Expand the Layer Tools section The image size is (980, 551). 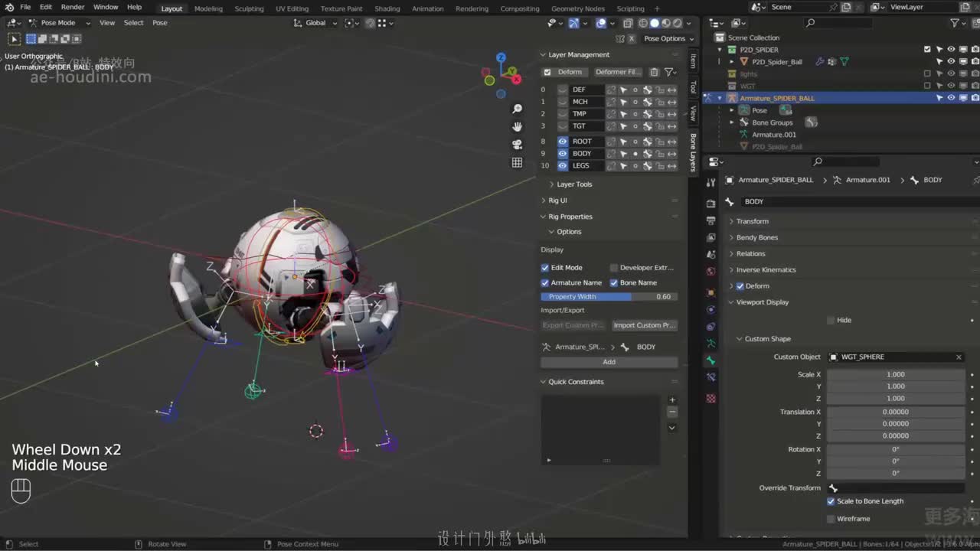(573, 184)
